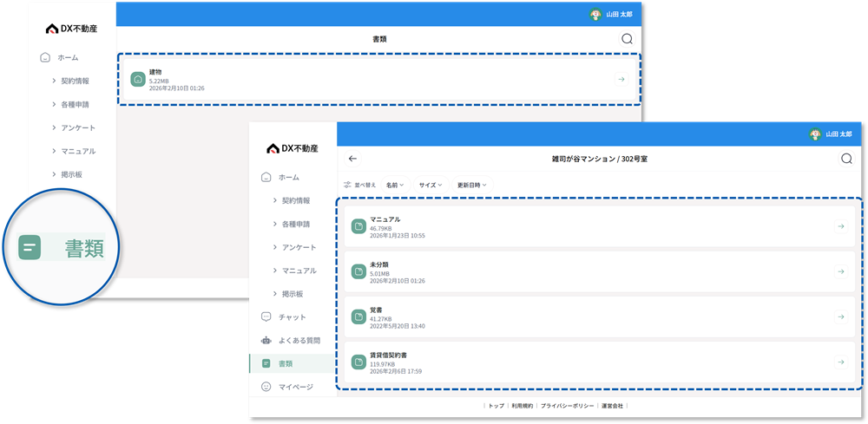
Task: Open the サイズ sort dropdown
Action: coord(431,185)
